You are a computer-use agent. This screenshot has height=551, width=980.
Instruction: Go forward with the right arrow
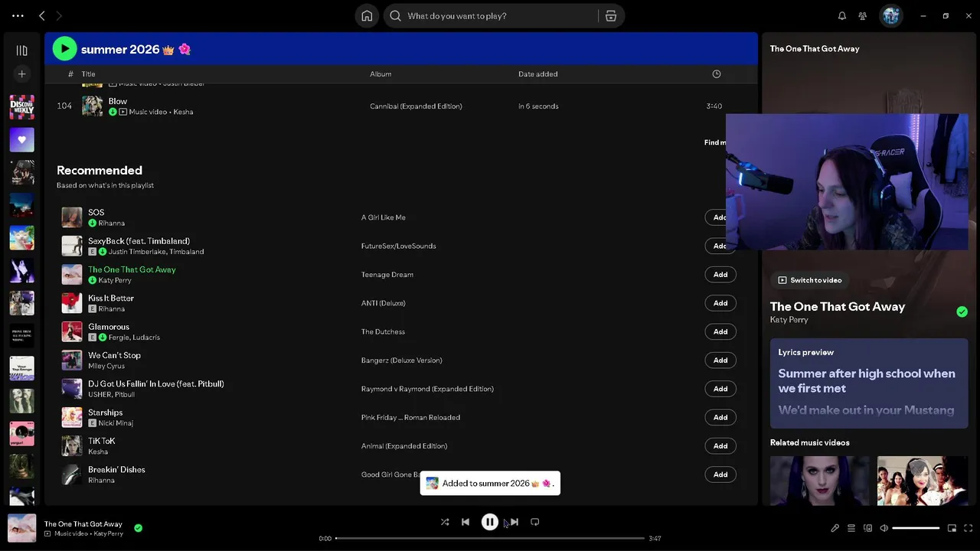(x=59, y=15)
